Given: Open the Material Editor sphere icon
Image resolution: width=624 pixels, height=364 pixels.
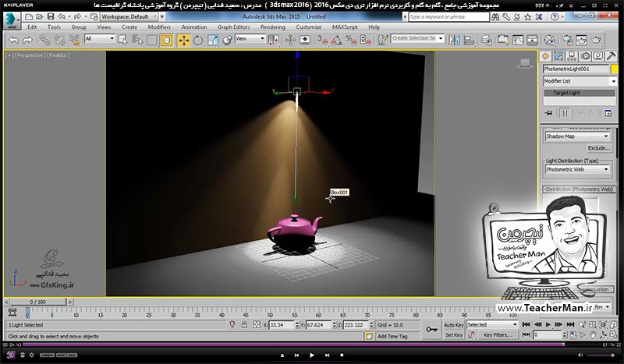Looking at the screenshot, I should (x=550, y=40).
